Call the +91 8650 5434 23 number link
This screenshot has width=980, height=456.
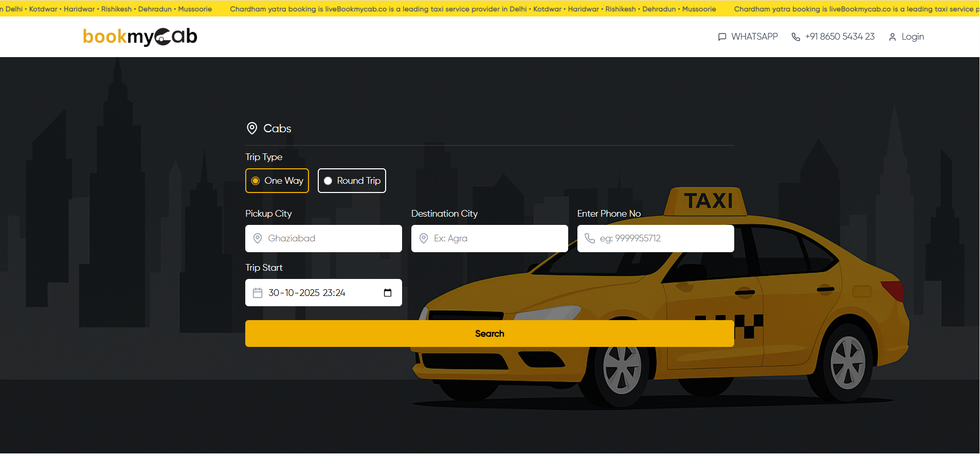click(x=839, y=37)
